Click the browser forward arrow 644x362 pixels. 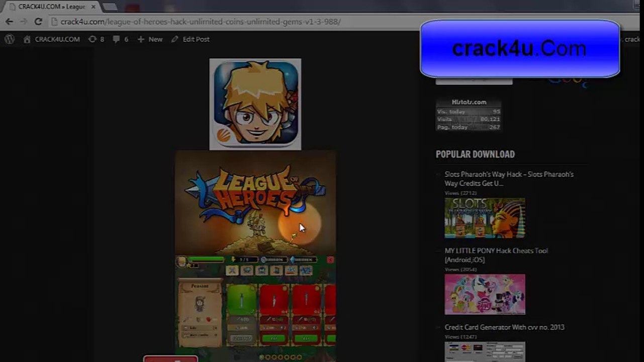tap(23, 22)
